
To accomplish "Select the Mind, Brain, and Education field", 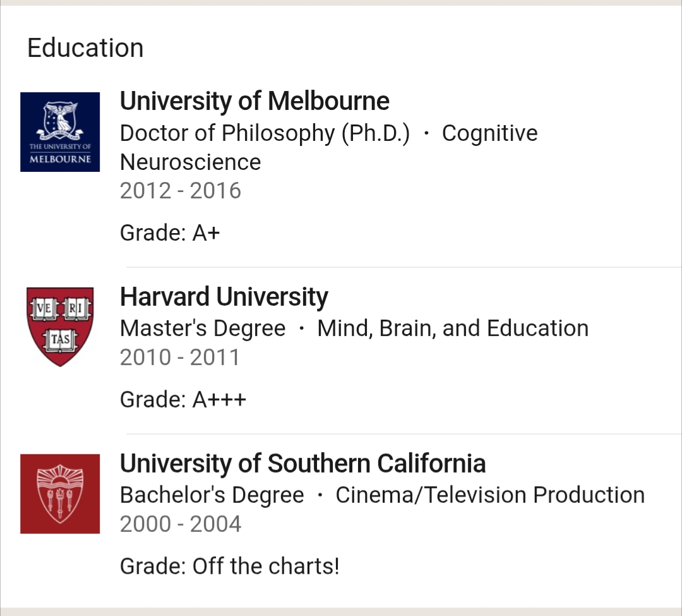I will pos(453,329).
